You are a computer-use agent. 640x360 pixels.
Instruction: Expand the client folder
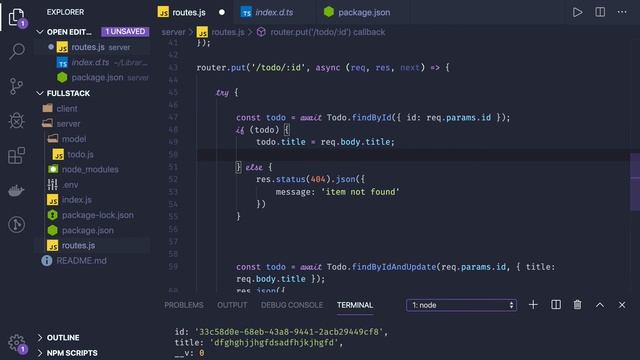(x=67, y=108)
